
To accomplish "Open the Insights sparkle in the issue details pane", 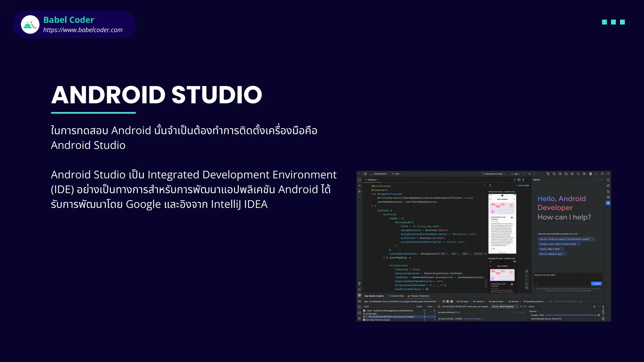I will tap(603, 307).
